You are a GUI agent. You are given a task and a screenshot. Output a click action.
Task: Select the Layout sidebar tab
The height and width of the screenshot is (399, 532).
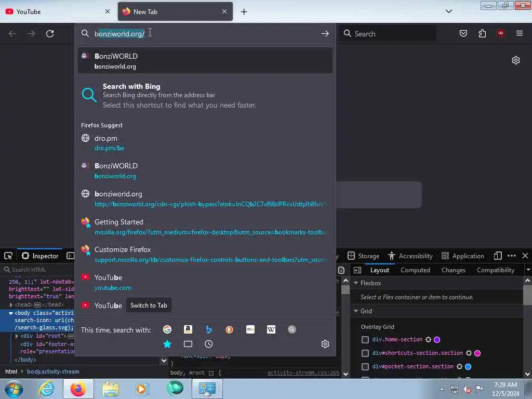tap(380, 270)
